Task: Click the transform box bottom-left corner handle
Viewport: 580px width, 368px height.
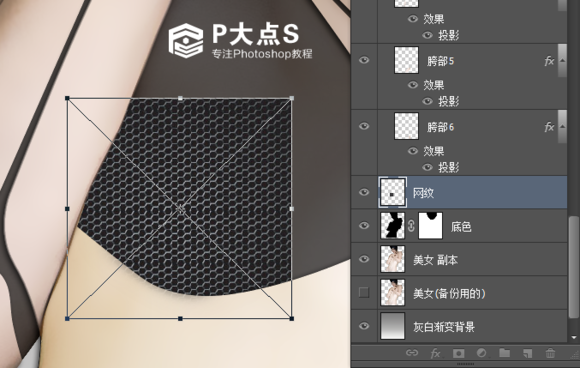Action: pos(67,318)
